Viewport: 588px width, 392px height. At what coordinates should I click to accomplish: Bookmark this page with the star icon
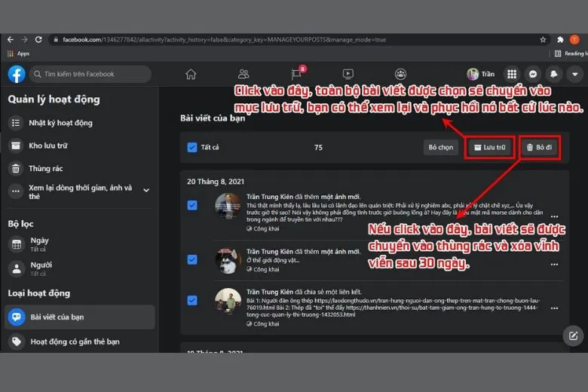[x=543, y=39]
